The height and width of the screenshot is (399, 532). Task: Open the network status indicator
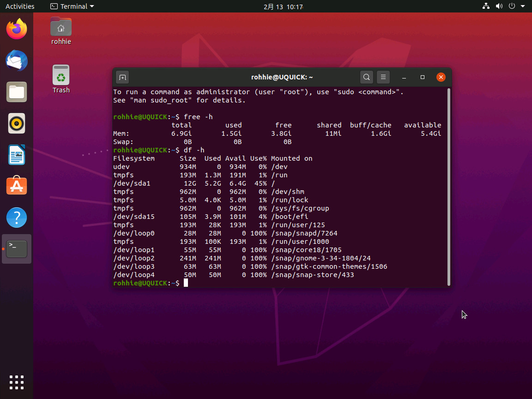coord(486,6)
